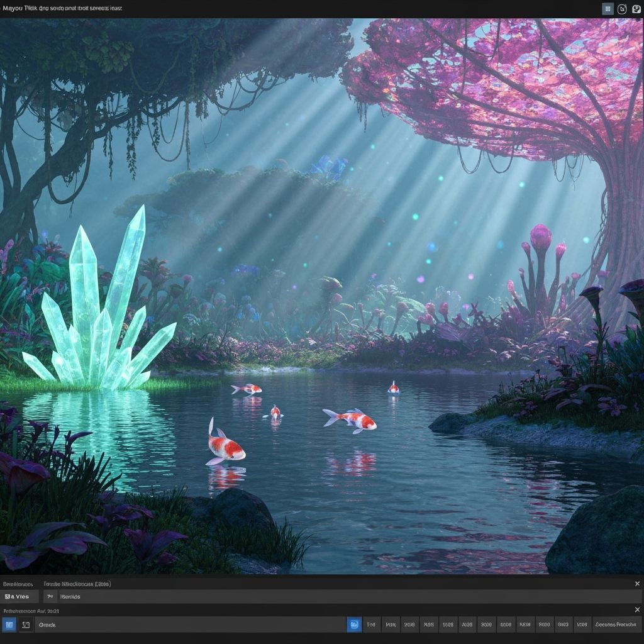Screen dimensions: 644x644
Task: Open the circular settings icon at top right
Action: point(622,9)
